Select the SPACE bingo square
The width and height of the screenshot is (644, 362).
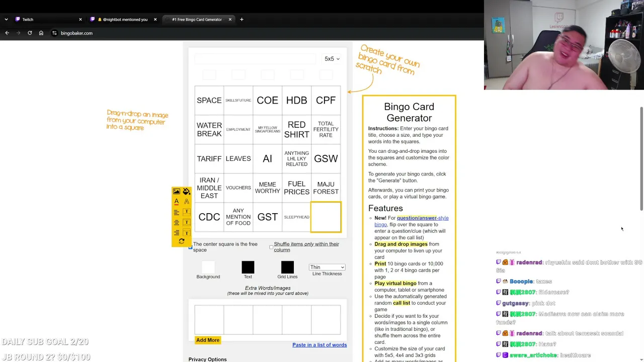(x=209, y=101)
